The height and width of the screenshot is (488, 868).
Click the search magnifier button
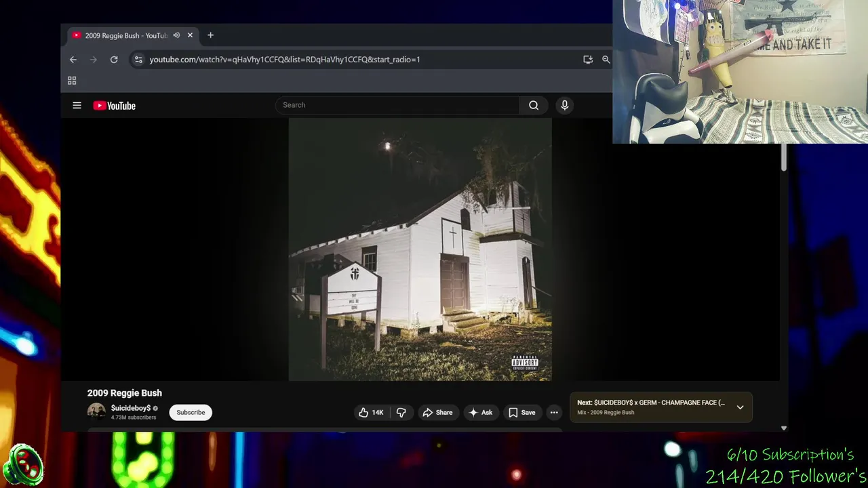[x=534, y=105]
